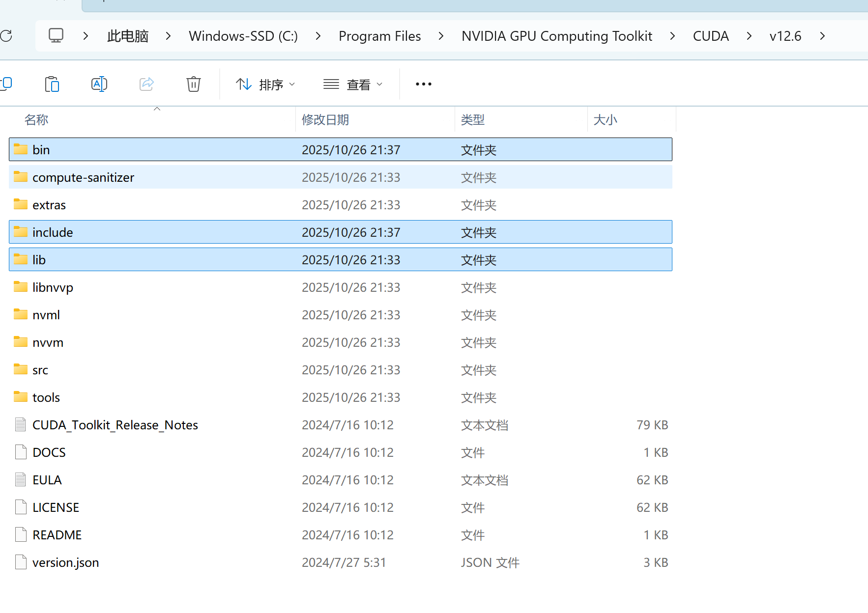
Task: Click the JSON 文件 type cell
Action: coord(490,562)
